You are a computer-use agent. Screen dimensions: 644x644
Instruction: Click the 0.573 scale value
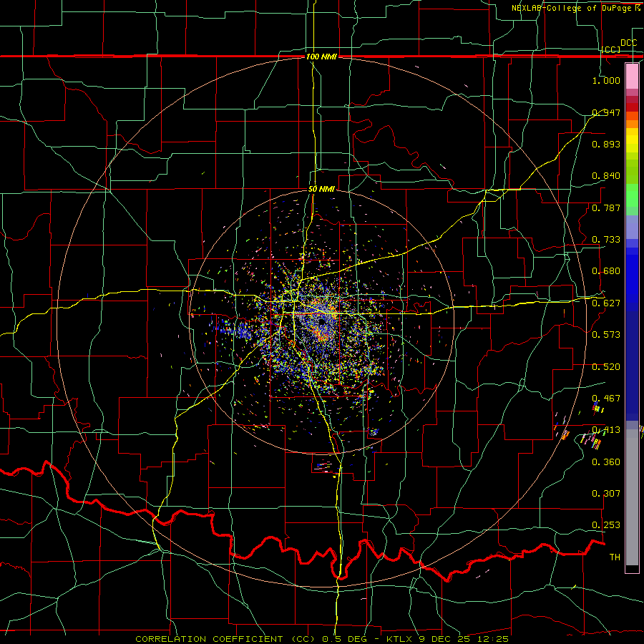[606, 335]
